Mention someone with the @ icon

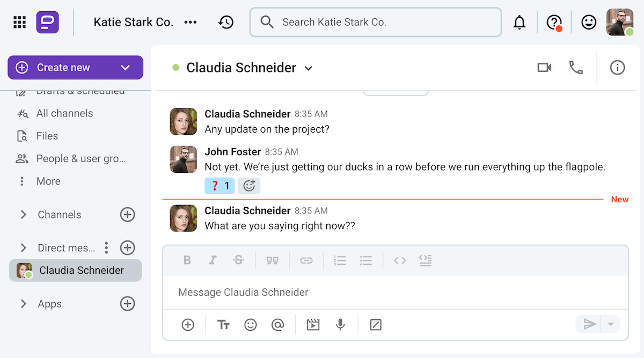[278, 324]
